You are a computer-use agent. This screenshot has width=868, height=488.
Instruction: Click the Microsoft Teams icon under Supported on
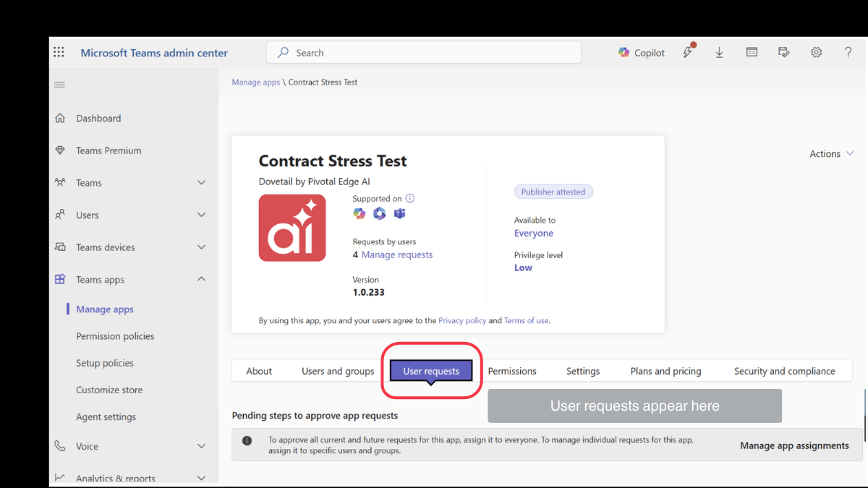point(399,213)
